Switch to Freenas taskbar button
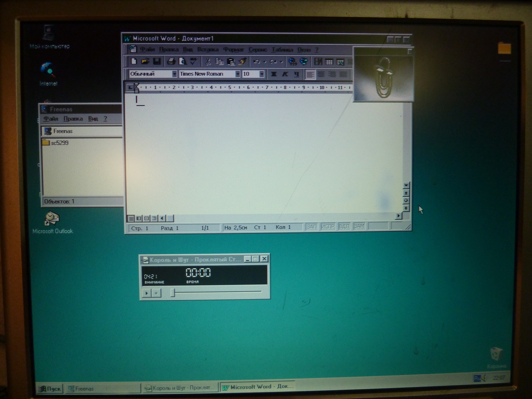The image size is (532, 399). (103, 389)
